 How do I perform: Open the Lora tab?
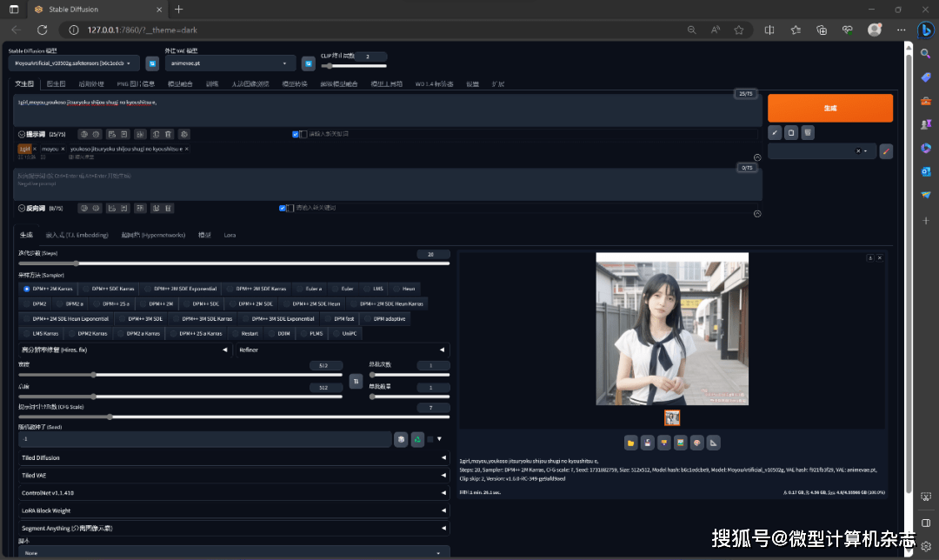[230, 235]
